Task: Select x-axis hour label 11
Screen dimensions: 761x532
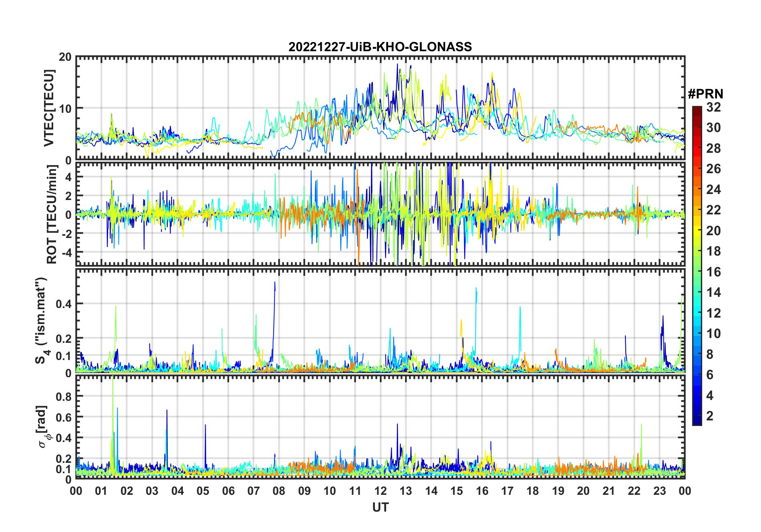Action: (355, 491)
